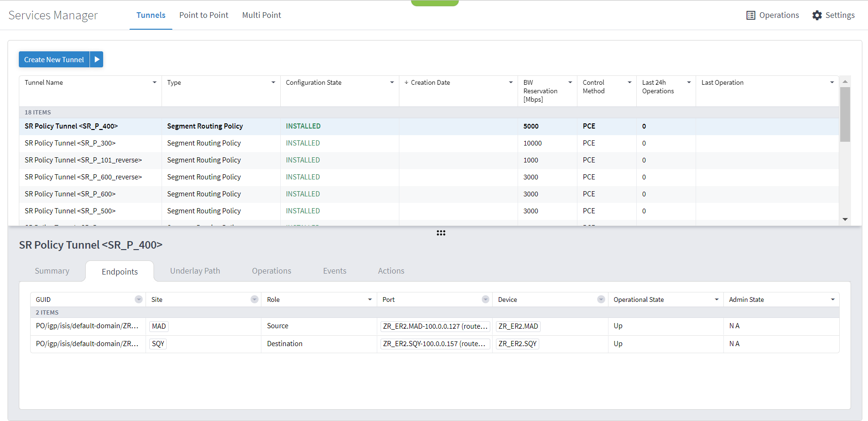Click ZR_ER2.SQY device tag

click(517, 344)
